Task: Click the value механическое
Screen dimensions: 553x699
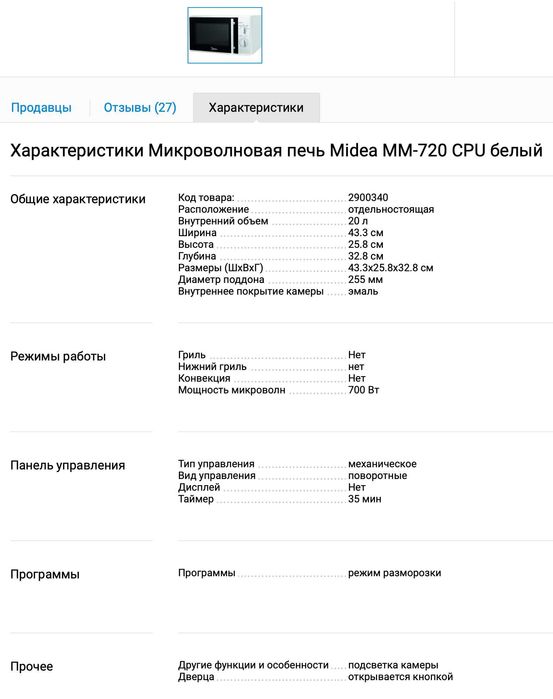Action: click(x=382, y=464)
